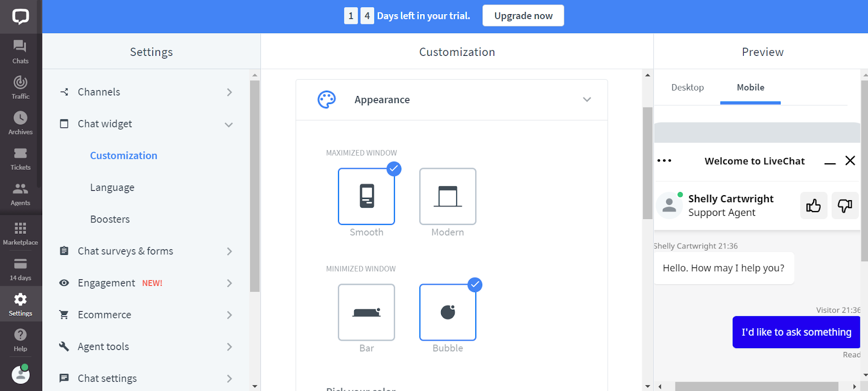Click the settings list vertical scrollbar
Image resolution: width=868 pixels, height=391 pixels.
[255, 186]
